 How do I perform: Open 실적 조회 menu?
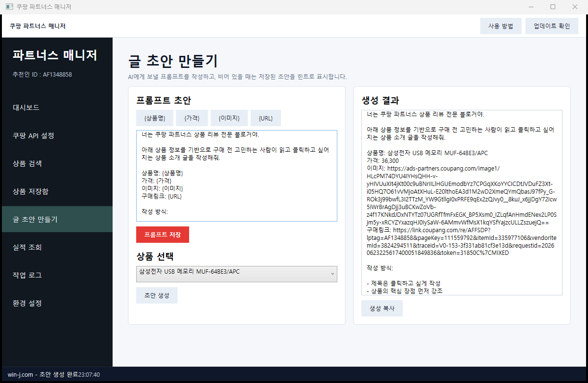[57, 247]
